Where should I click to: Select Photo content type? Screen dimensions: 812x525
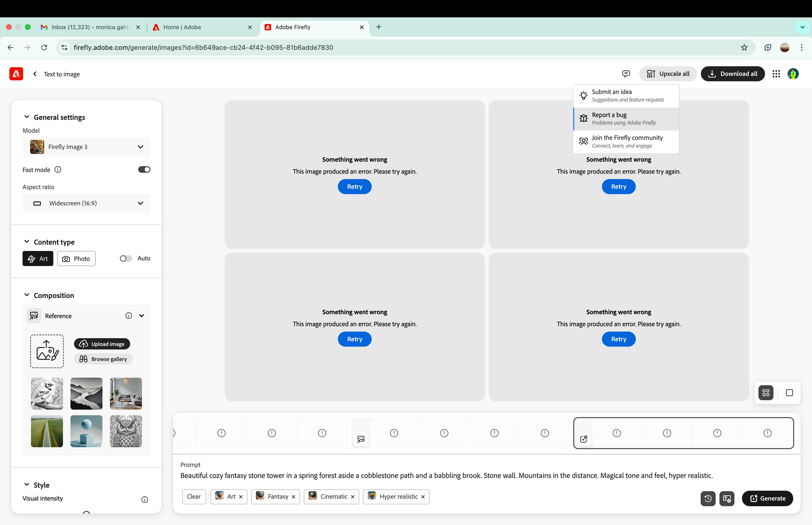(76, 259)
